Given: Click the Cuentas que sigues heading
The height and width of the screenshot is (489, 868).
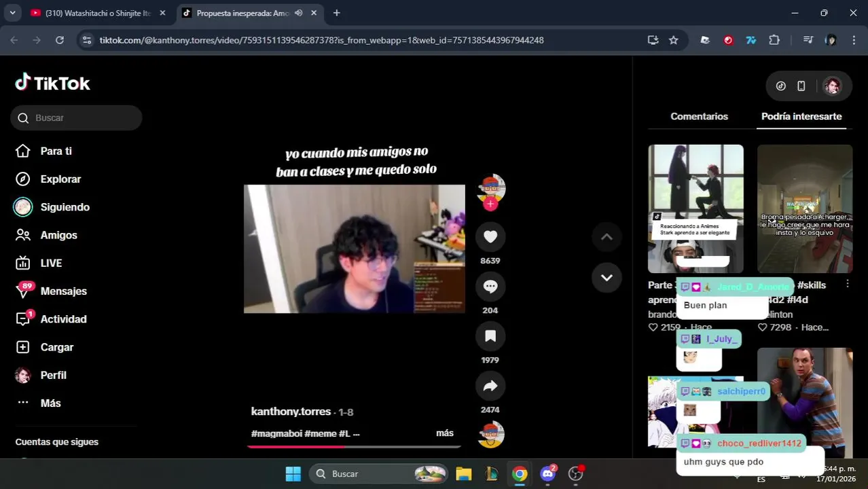Looking at the screenshot, I should pyautogui.click(x=57, y=441).
